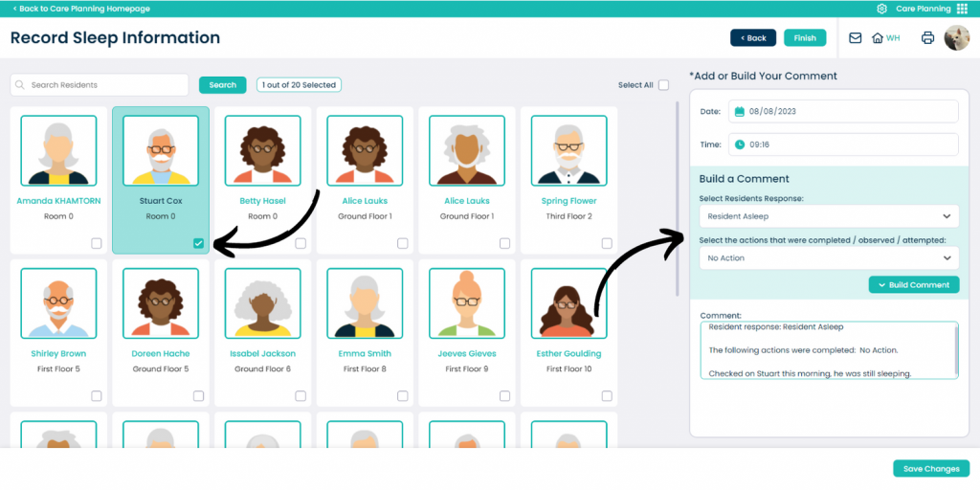The image size is (980, 490).
Task: Click the WH home label text
Action: 893,38
